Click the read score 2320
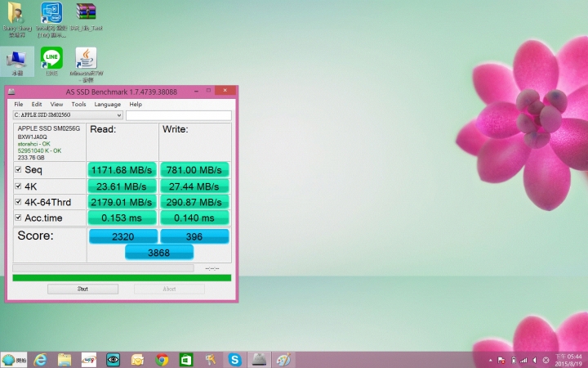 (x=123, y=236)
